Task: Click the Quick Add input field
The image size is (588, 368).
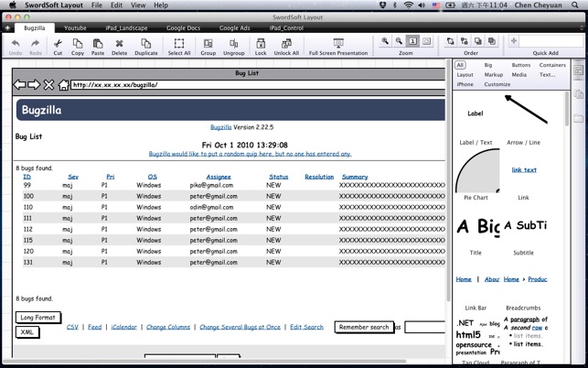Action: click(551, 41)
